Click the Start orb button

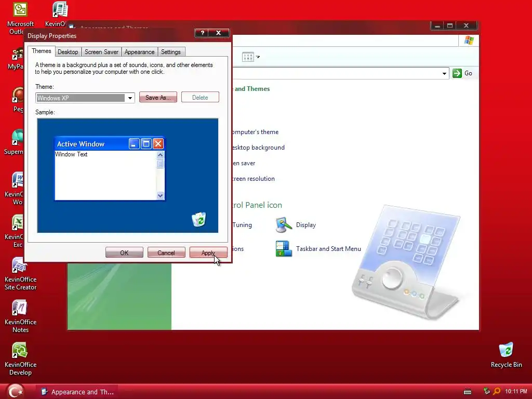15,391
